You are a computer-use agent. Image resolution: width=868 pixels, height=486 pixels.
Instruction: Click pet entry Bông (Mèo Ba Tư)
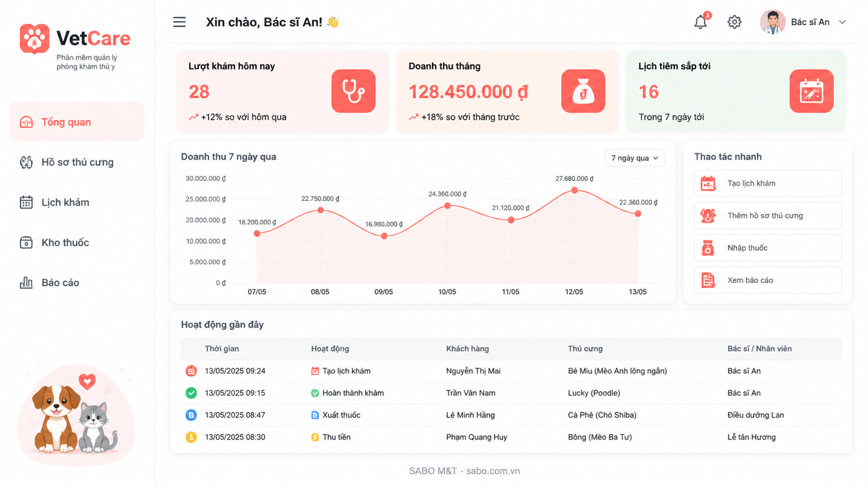coord(600,437)
